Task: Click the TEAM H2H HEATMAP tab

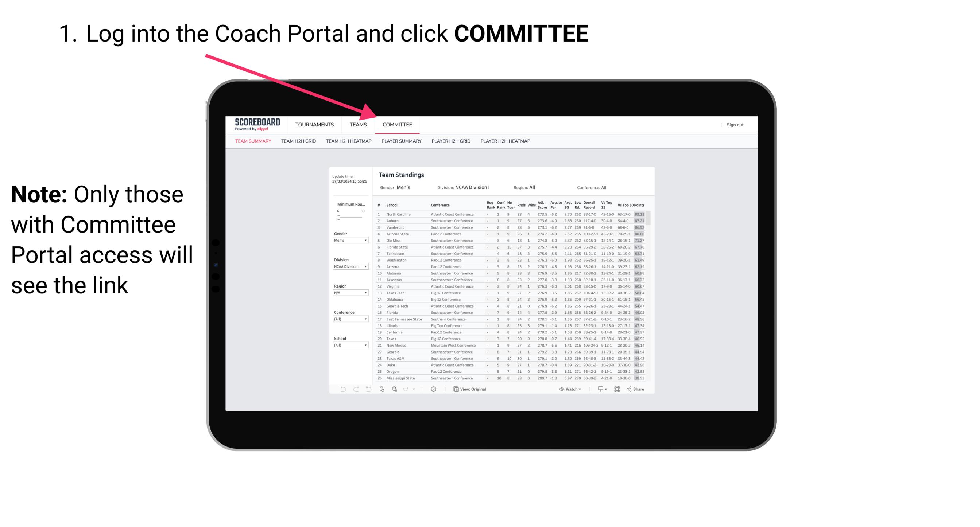Action: coord(349,142)
